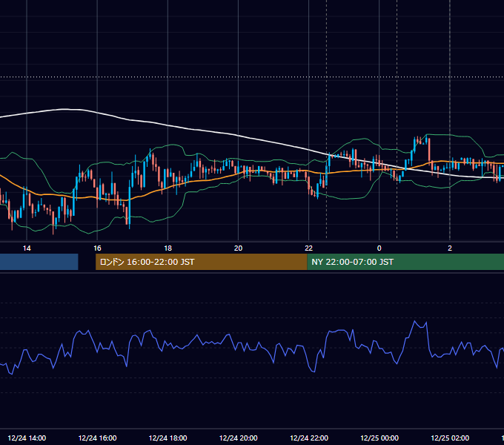Click the '12/24 20:00' date label
This screenshot has width=504, height=445.
pos(238,438)
